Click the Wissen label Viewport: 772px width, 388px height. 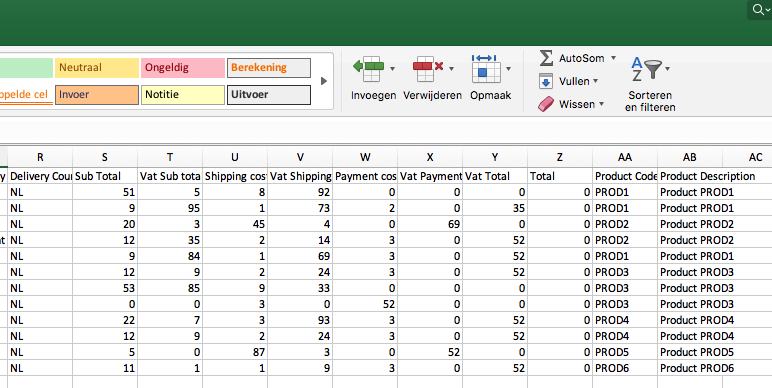click(577, 104)
